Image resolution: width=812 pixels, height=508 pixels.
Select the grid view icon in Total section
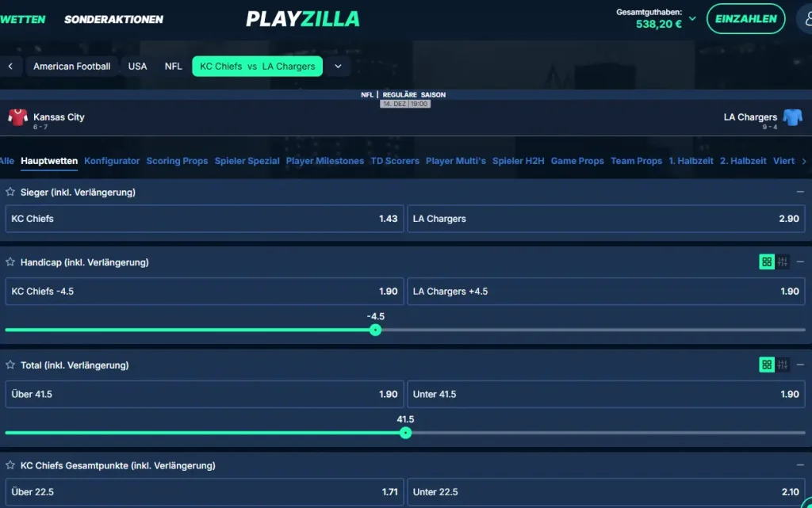click(766, 365)
